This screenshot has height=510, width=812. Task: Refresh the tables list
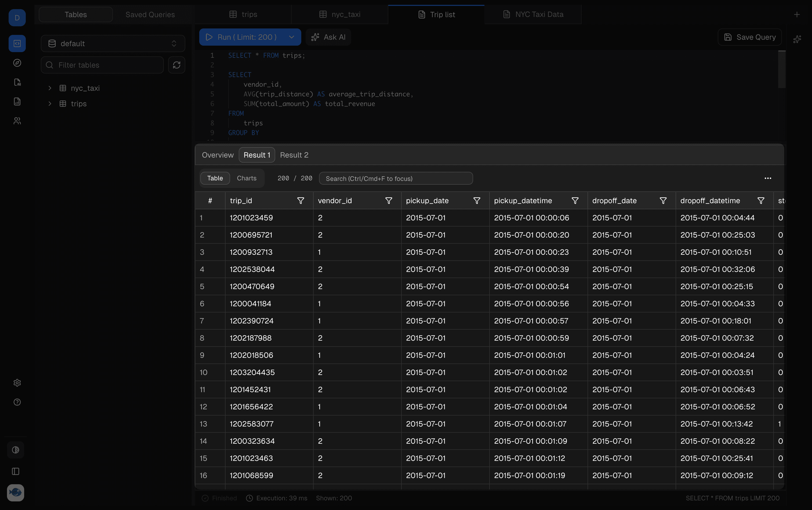point(177,65)
